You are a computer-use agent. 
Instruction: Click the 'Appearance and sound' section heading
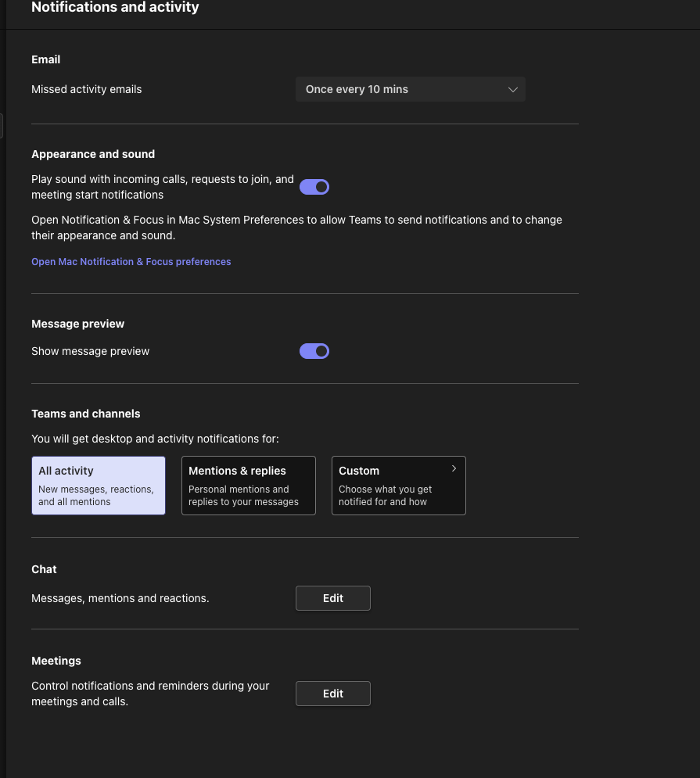93,154
